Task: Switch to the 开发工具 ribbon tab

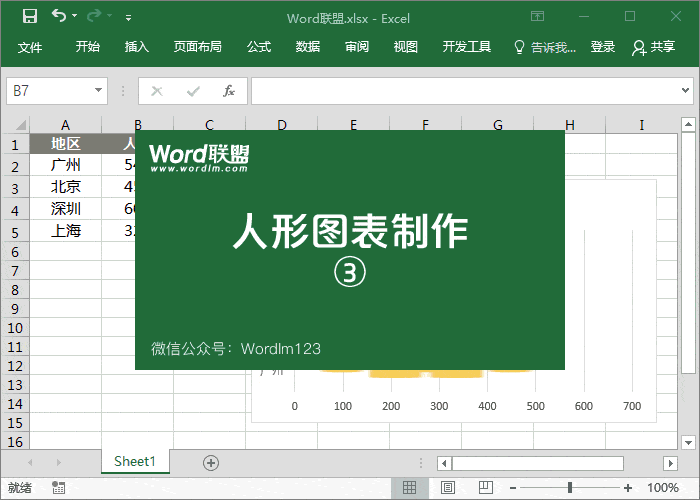Action: [x=467, y=46]
